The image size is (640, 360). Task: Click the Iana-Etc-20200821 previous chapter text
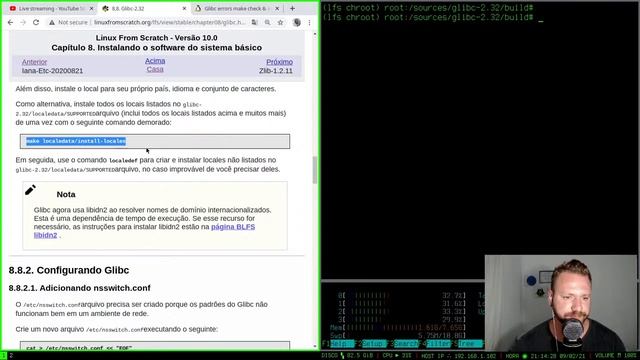coord(52,71)
